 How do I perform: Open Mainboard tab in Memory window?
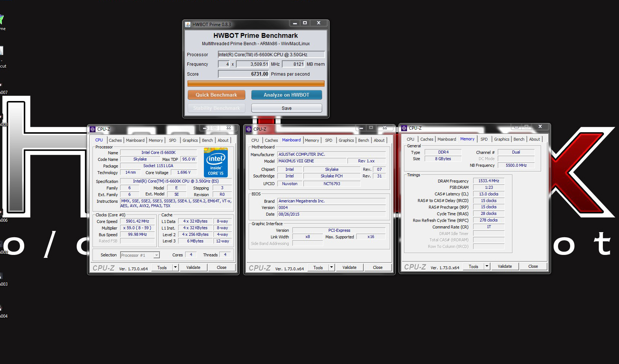pos(447,139)
